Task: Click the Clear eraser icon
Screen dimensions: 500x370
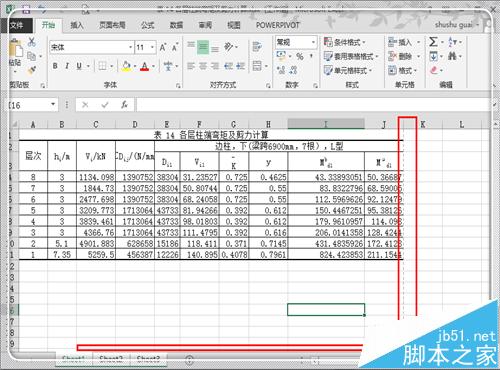Action: pyautogui.click(x=433, y=70)
